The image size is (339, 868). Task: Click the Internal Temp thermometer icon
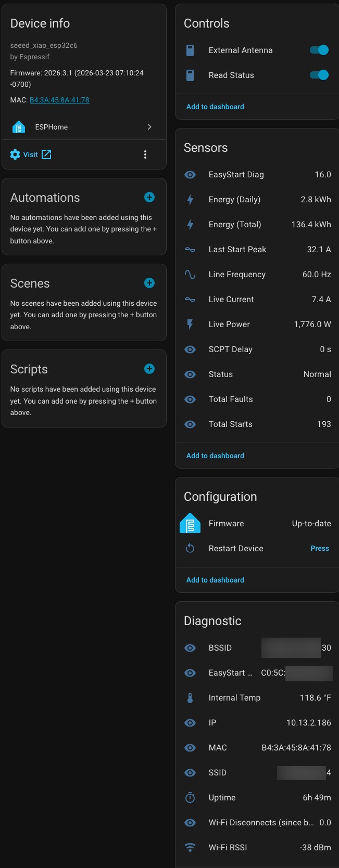pos(190,698)
